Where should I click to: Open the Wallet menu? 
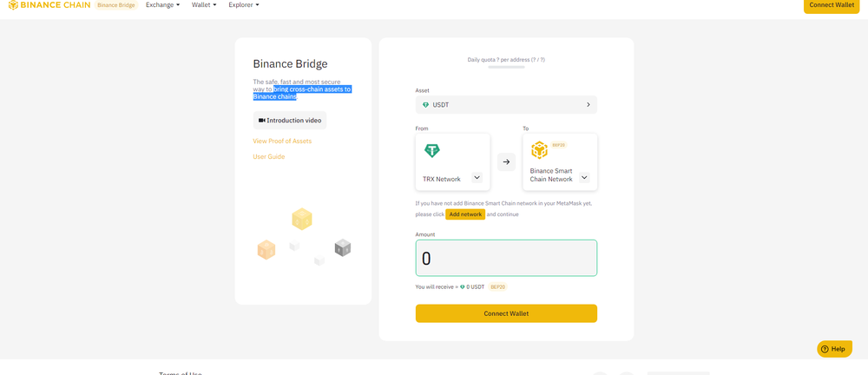[x=204, y=5]
